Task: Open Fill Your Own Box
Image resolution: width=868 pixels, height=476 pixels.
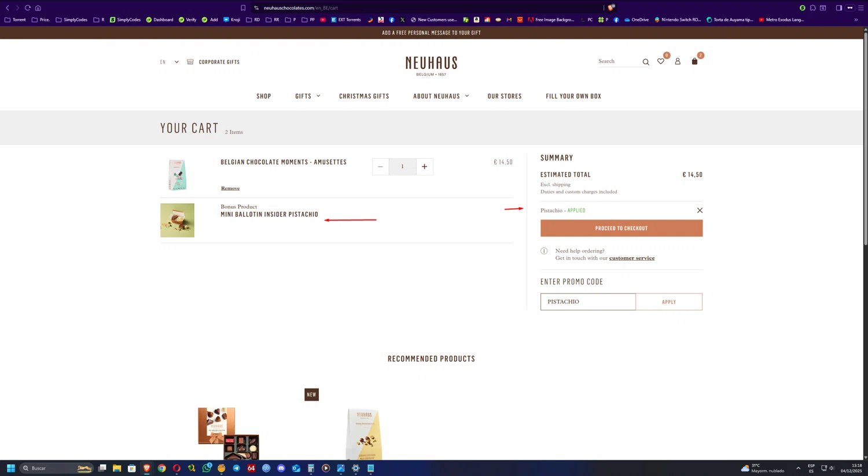Action: (573, 96)
